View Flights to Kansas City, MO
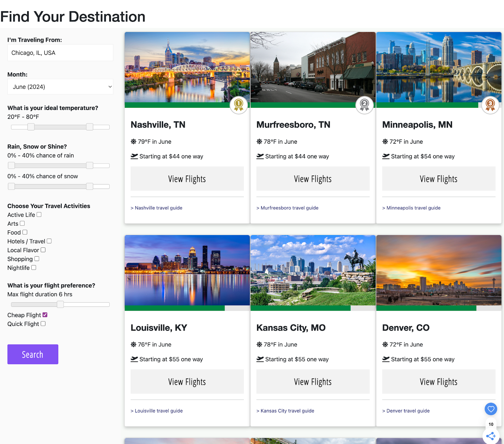Screen dimensions: 504x444 (x=313, y=382)
